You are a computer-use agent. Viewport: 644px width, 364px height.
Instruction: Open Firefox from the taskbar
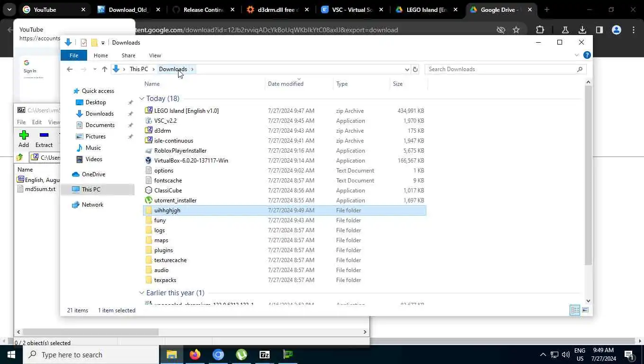pos(195,355)
